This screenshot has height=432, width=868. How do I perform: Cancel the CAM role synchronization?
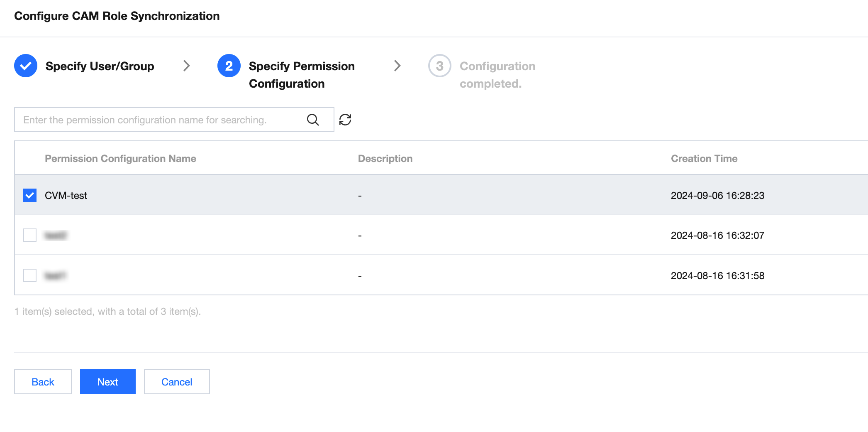pyautogui.click(x=177, y=382)
